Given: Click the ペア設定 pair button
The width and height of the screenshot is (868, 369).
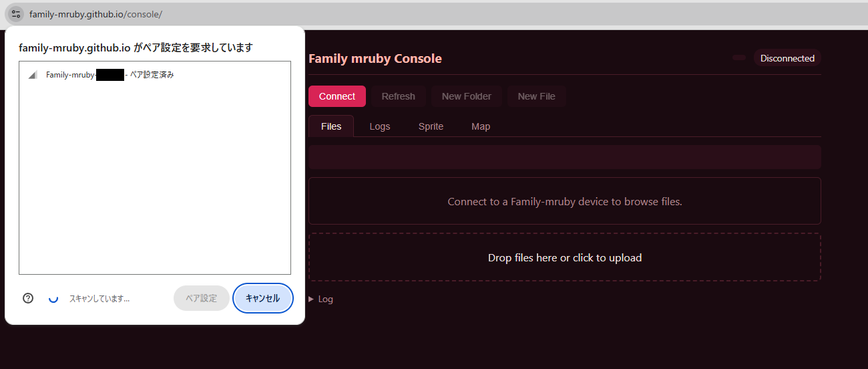Looking at the screenshot, I should [202, 298].
